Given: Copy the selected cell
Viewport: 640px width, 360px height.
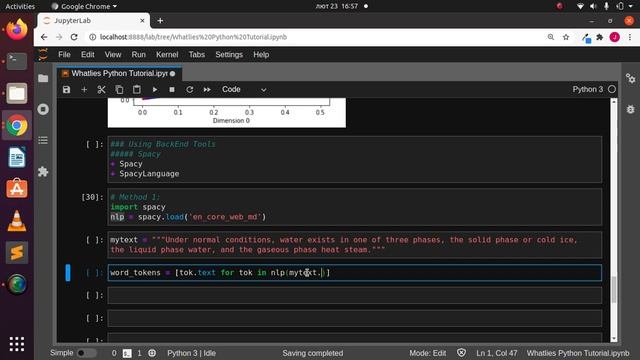Looking at the screenshot, I should 119,89.
